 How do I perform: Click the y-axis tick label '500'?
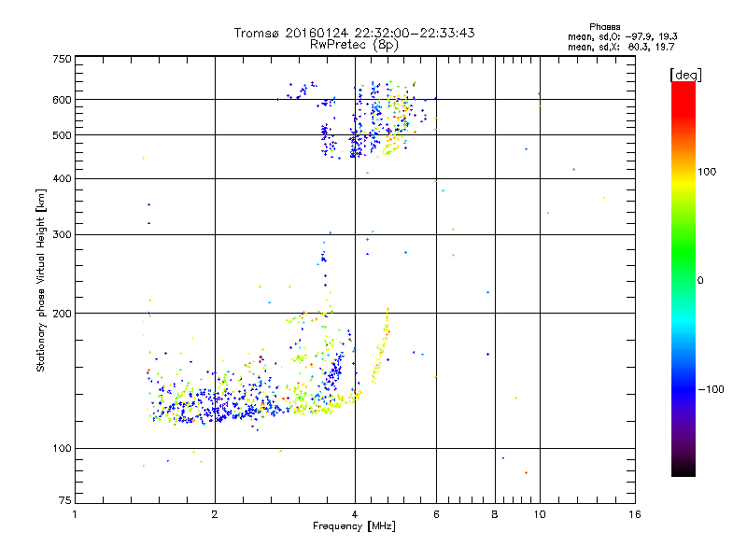point(62,135)
